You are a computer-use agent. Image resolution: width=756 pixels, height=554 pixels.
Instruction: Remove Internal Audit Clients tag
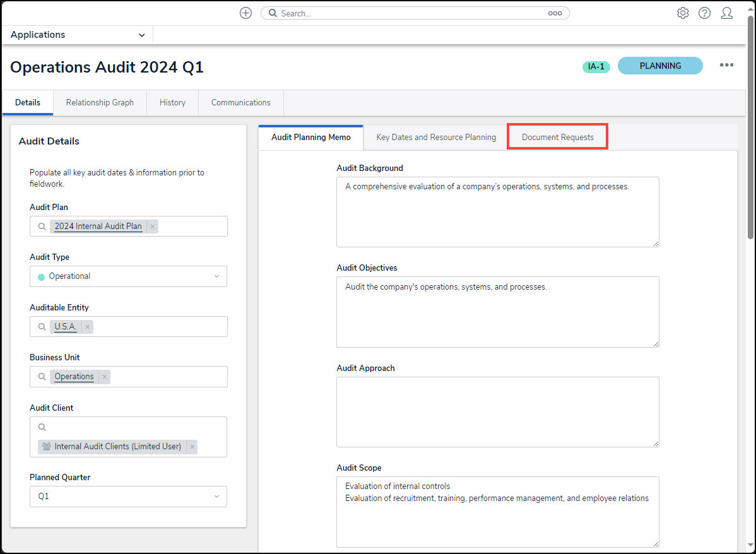click(192, 447)
